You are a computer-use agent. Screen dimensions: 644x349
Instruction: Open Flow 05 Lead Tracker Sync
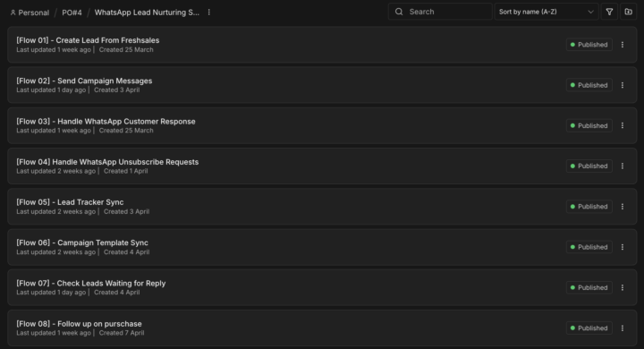pos(322,207)
